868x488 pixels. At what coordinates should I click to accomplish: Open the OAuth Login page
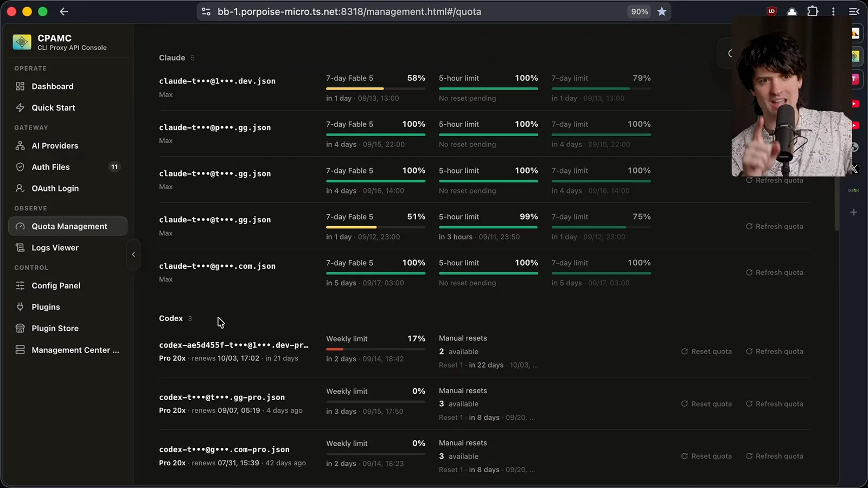coord(68,188)
